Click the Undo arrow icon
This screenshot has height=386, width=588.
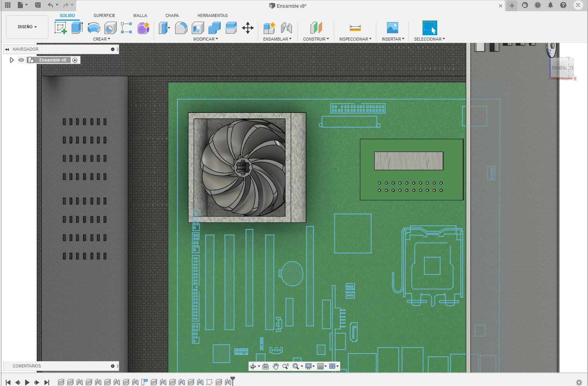click(50, 5)
